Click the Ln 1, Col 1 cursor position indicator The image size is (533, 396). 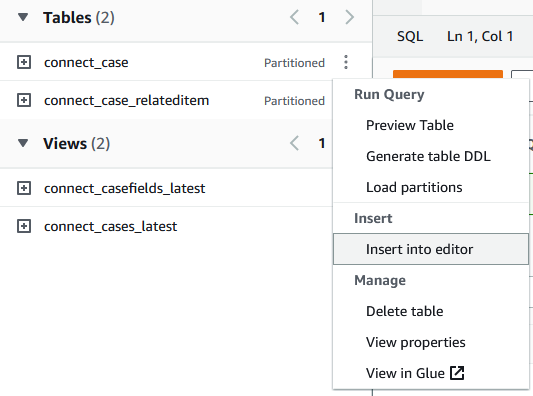click(x=480, y=36)
